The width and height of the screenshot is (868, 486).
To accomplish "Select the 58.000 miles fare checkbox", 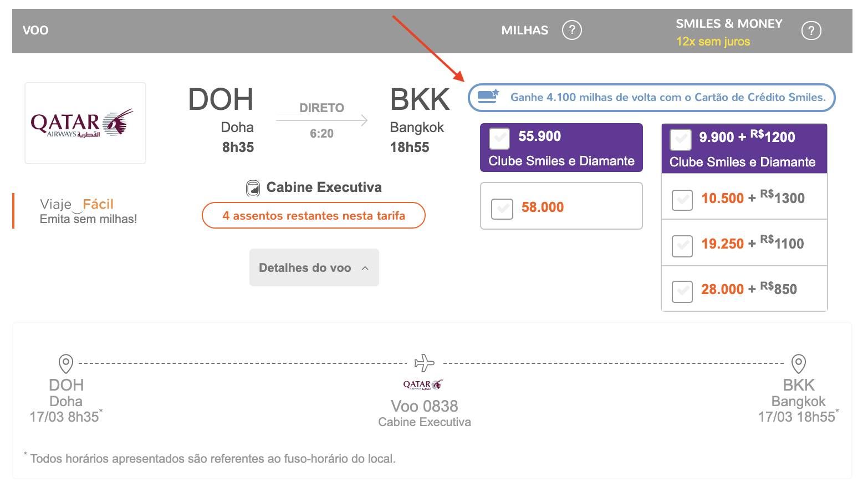I will [x=502, y=209].
